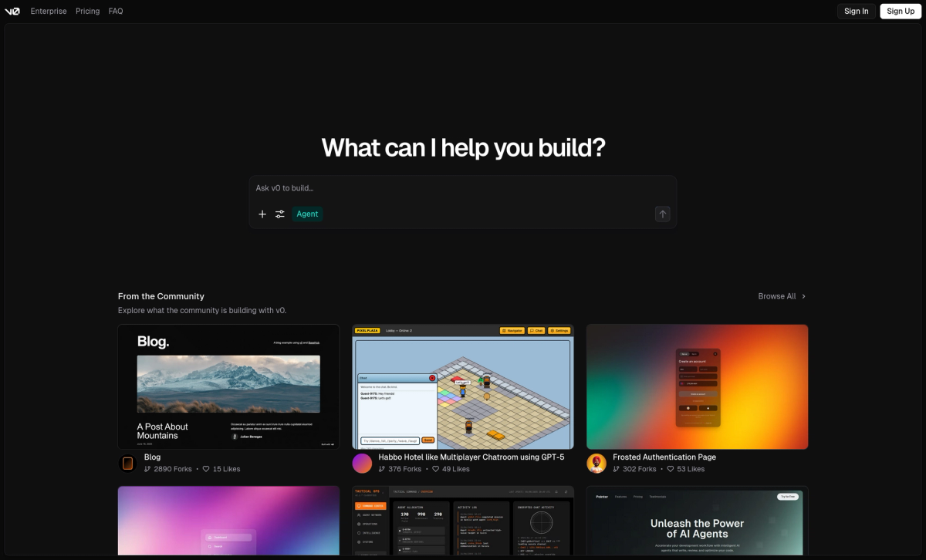926x560 pixels.
Task: Click the fork icon beside 376 Forks
Action: pyautogui.click(x=382, y=469)
